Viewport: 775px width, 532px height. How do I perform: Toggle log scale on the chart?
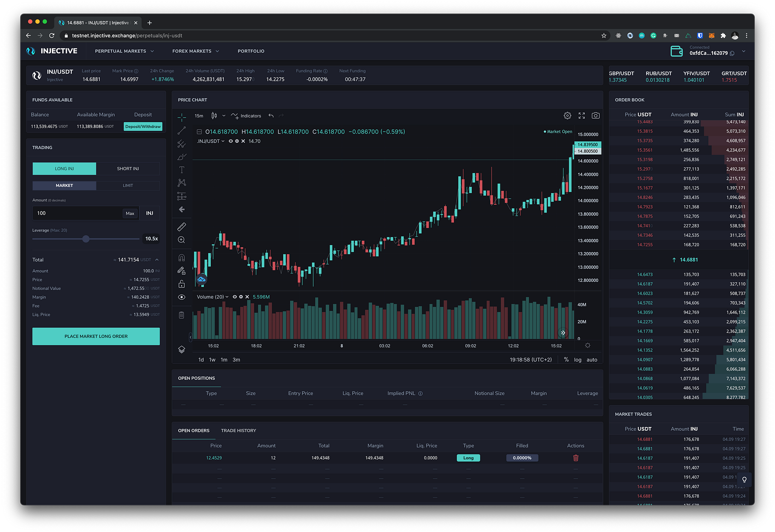[578, 360]
